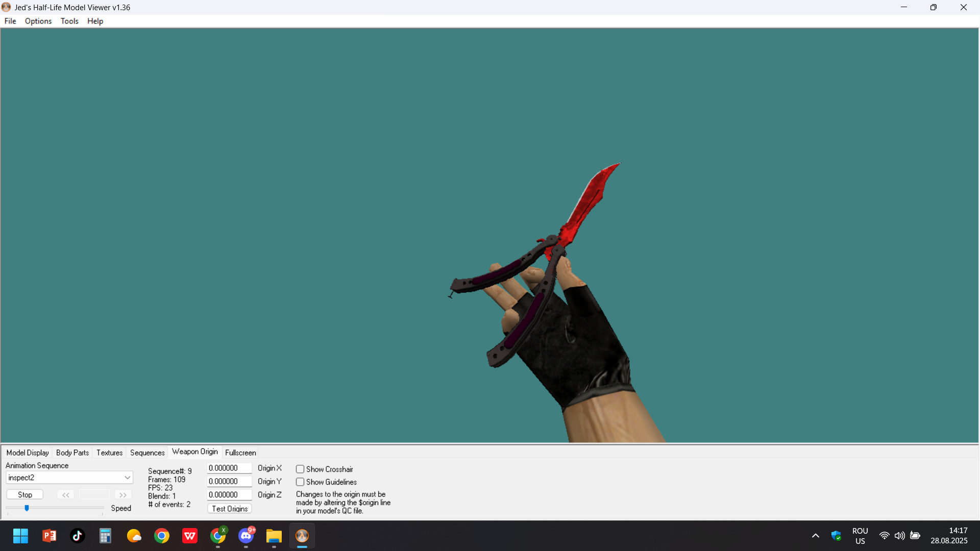Switch the ROU US input language
The image size is (980, 551).
click(x=860, y=536)
